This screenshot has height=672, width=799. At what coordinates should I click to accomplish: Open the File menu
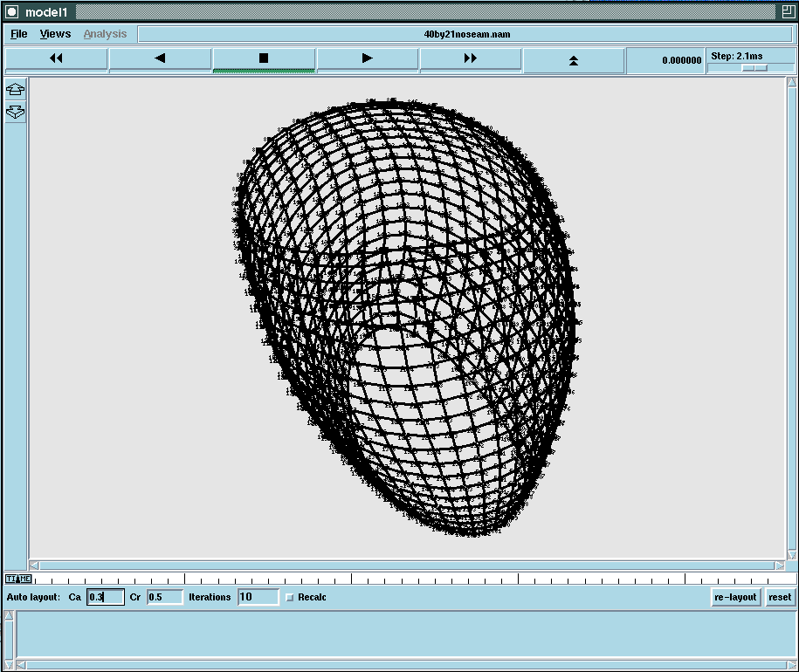pyautogui.click(x=19, y=34)
